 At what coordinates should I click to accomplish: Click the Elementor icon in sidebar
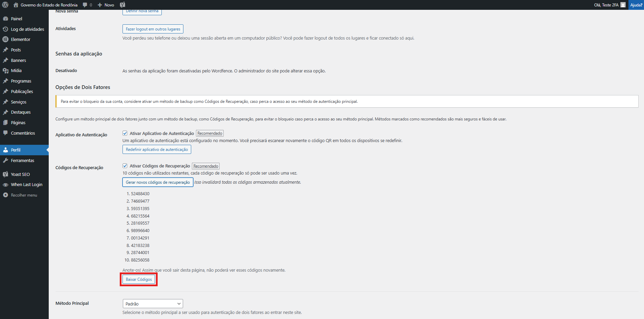[5, 39]
